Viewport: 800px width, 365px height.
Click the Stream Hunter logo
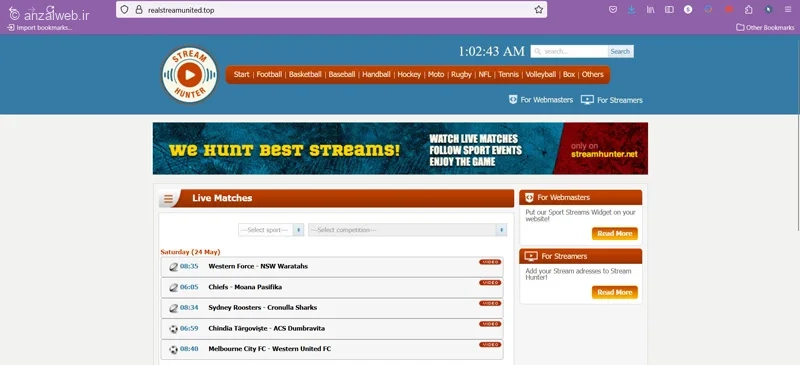coord(190,75)
